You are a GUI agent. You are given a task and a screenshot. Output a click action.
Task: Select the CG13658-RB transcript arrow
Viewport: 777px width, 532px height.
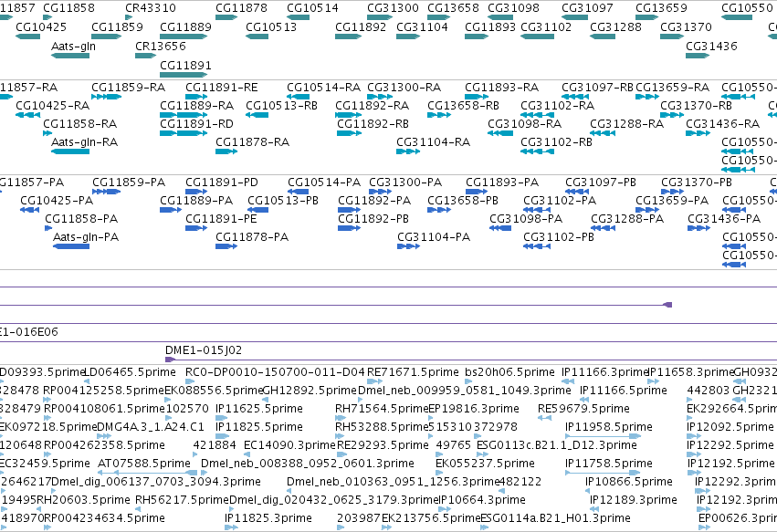pyautogui.click(x=439, y=115)
